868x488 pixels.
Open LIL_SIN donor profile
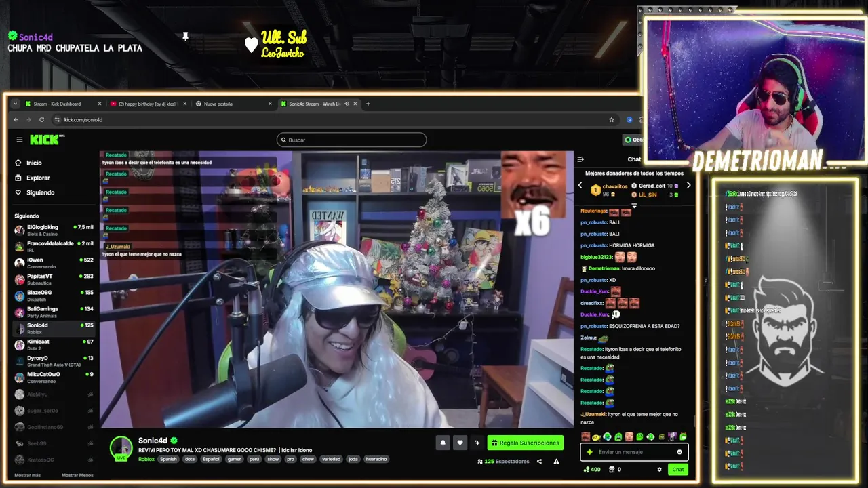coord(646,195)
